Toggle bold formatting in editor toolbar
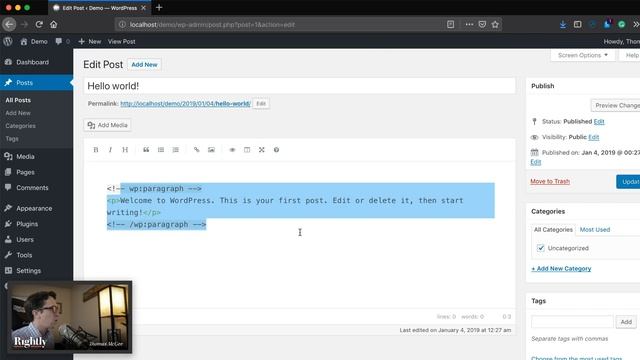The width and height of the screenshot is (640, 360). pos(96,150)
